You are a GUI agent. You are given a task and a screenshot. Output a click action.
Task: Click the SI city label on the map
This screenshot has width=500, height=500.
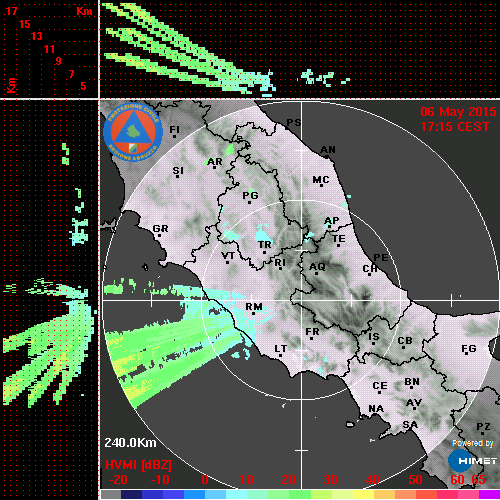pyautogui.click(x=178, y=171)
